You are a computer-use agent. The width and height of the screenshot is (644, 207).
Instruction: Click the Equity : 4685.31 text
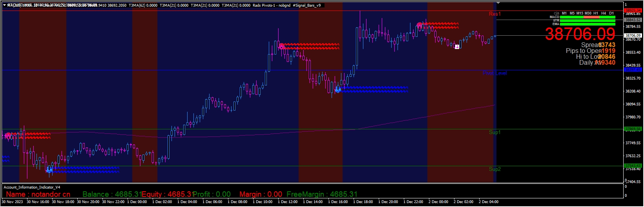tap(168, 194)
